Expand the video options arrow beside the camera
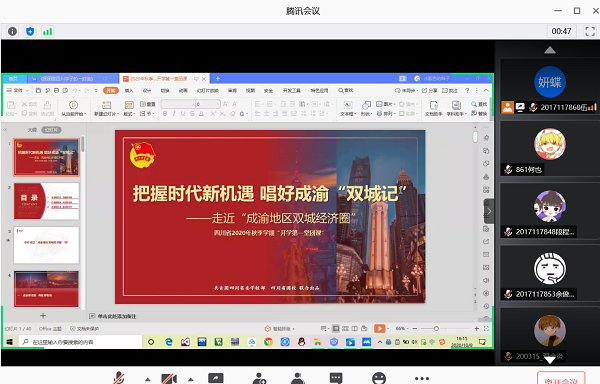 [x=191, y=379]
